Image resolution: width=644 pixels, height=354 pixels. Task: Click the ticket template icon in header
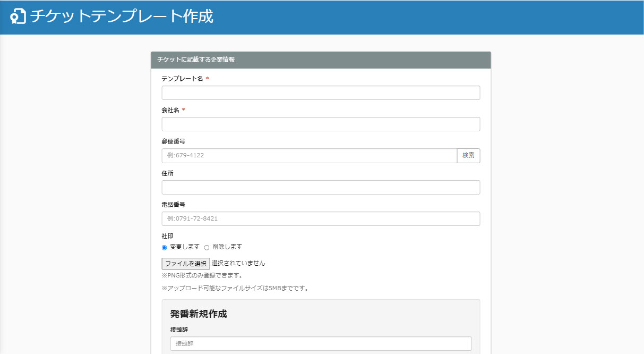pyautogui.click(x=18, y=16)
